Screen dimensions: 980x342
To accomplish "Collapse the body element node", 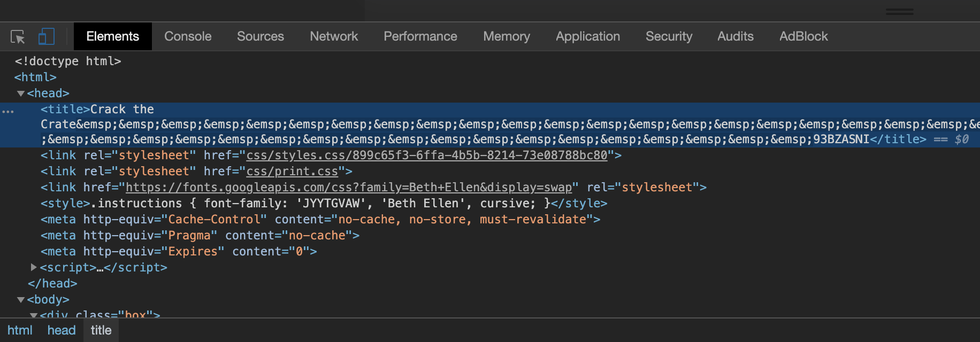I will 21,300.
